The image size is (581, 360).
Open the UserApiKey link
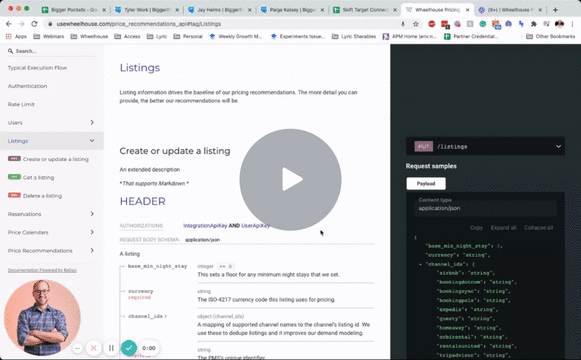(x=255, y=226)
